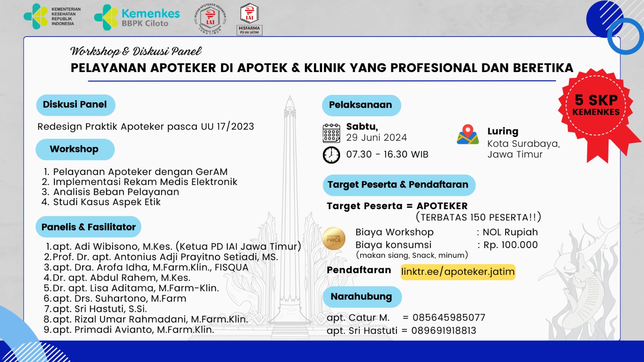Image resolution: width=644 pixels, height=362 pixels.
Task: Click the Pelaksanaan label
Action: (361, 105)
